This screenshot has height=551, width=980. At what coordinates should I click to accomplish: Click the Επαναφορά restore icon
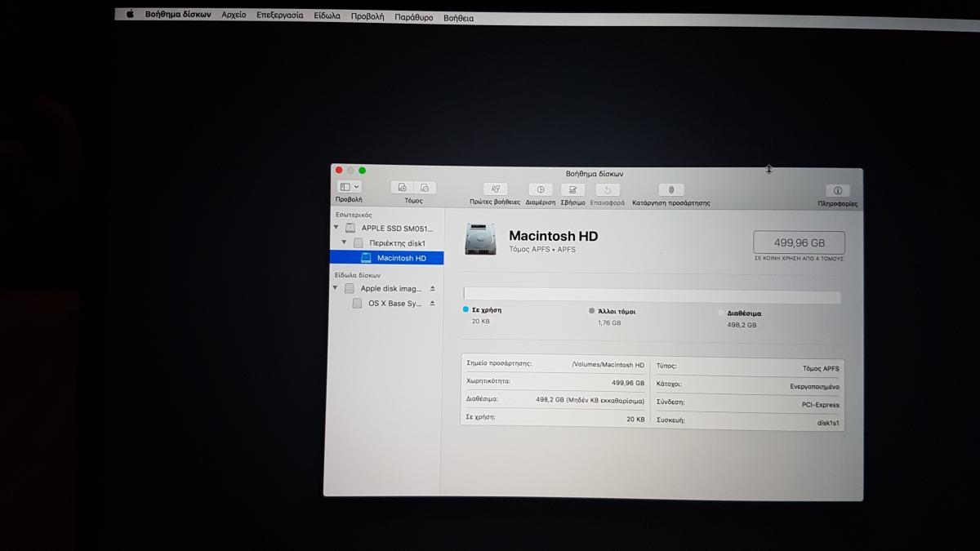[x=607, y=190]
